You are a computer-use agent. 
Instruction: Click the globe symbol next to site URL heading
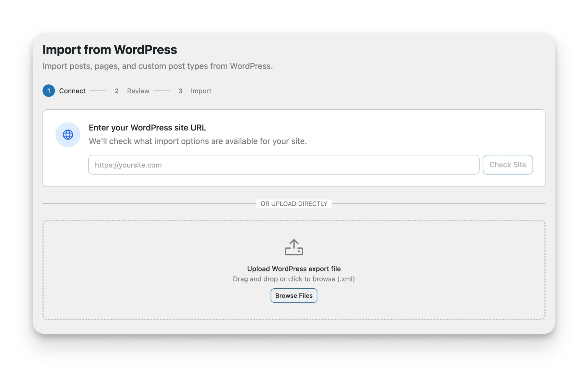(x=68, y=134)
